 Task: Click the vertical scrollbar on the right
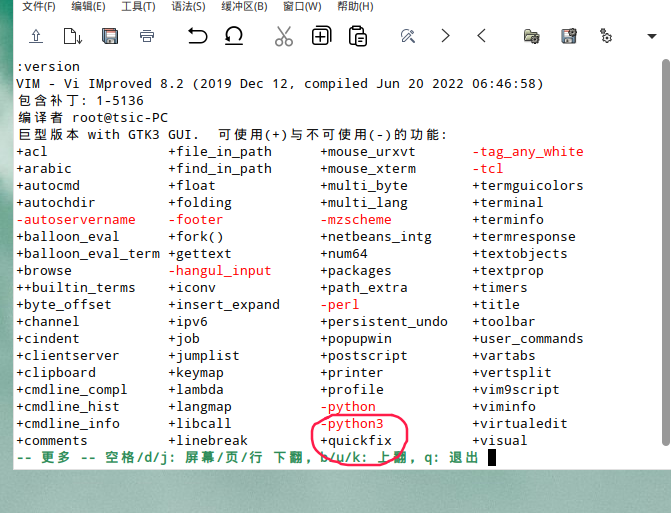tap(665, 252)
